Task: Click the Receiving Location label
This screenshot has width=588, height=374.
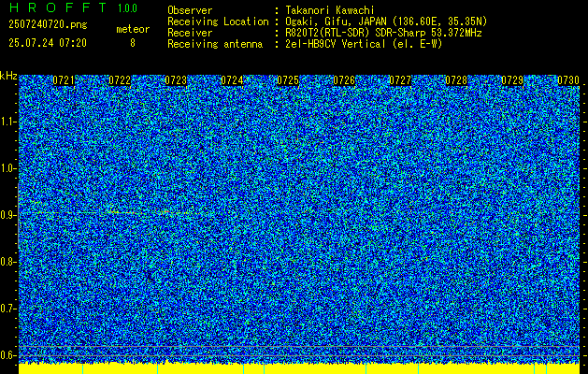Action: pos(218,22)
